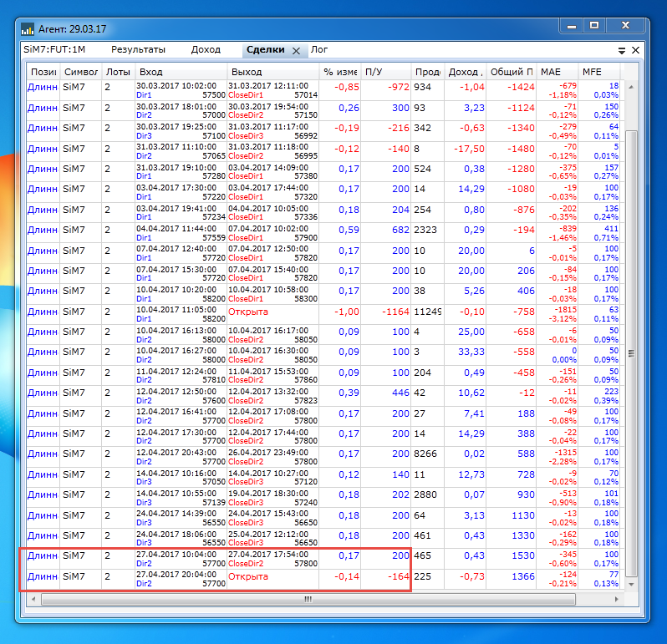667x644 pixels.
Task: Select the entry cell 24.04.2017 14:39:00
Action: (181, 518)
